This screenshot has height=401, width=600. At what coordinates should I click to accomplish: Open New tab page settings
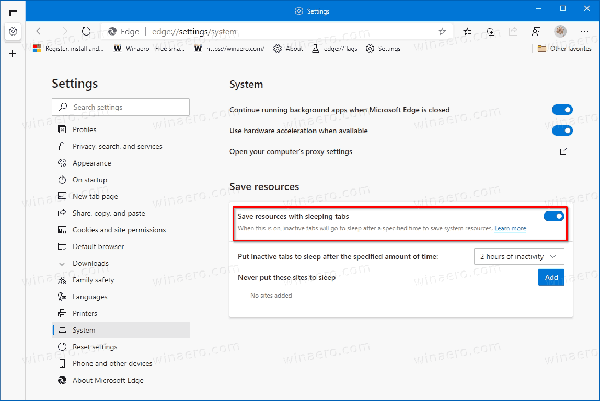(x=121, y=196)
